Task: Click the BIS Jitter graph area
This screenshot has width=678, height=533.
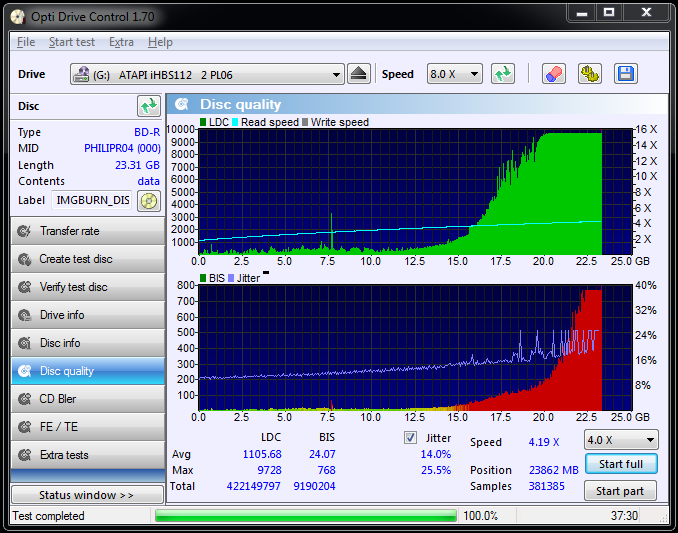Action: click(415, 348)
